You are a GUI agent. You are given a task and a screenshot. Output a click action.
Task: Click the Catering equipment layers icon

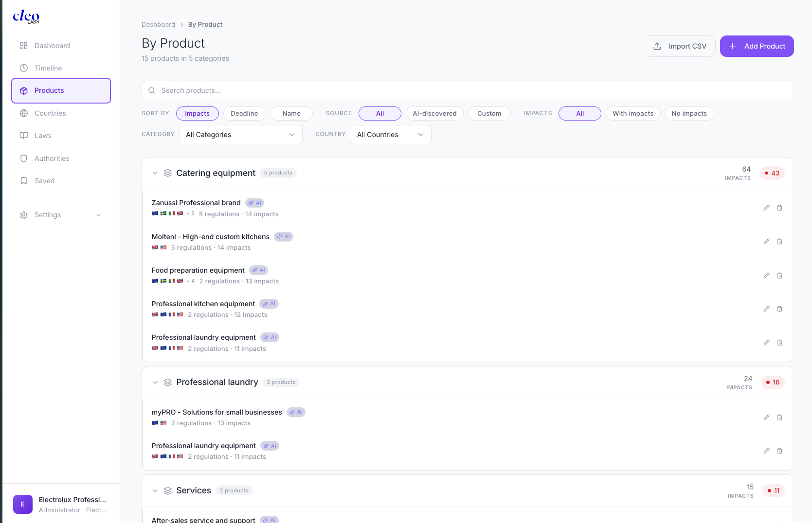[x=168, y=173]
